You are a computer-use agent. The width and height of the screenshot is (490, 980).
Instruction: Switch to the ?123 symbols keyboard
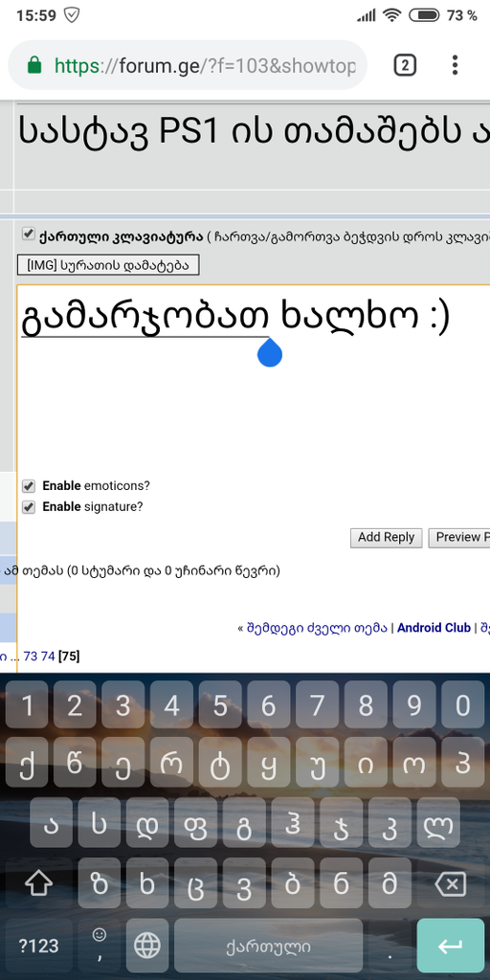(38, 945)
